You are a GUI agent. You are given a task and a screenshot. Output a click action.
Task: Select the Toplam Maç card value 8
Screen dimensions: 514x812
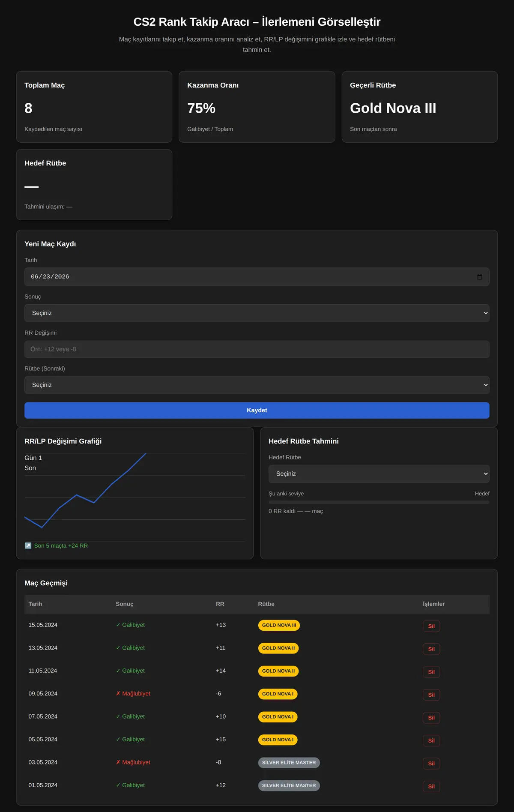pos(28,108)
